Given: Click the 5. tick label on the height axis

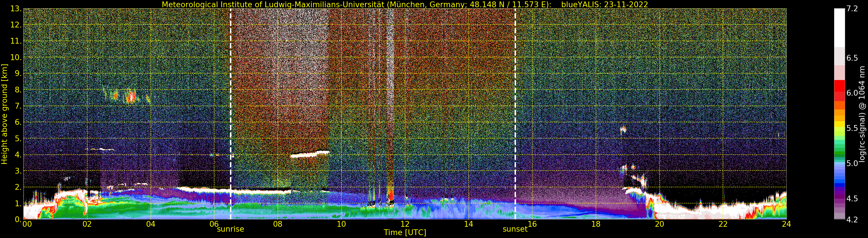Looking at the screenshot, I should pos(18,138).
